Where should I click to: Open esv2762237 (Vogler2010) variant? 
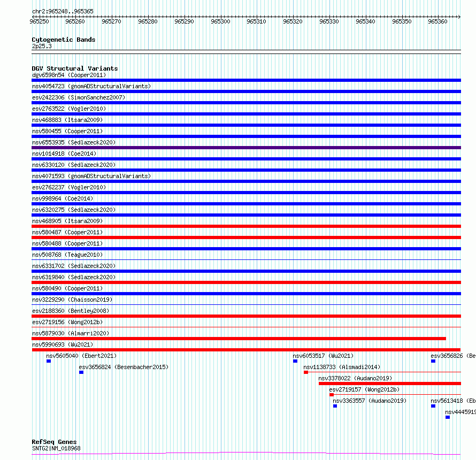pos(69,187)
